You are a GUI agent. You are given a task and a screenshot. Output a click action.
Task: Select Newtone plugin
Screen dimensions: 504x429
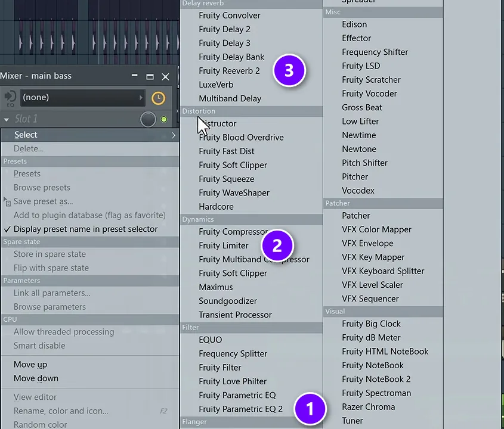[359, 149]
